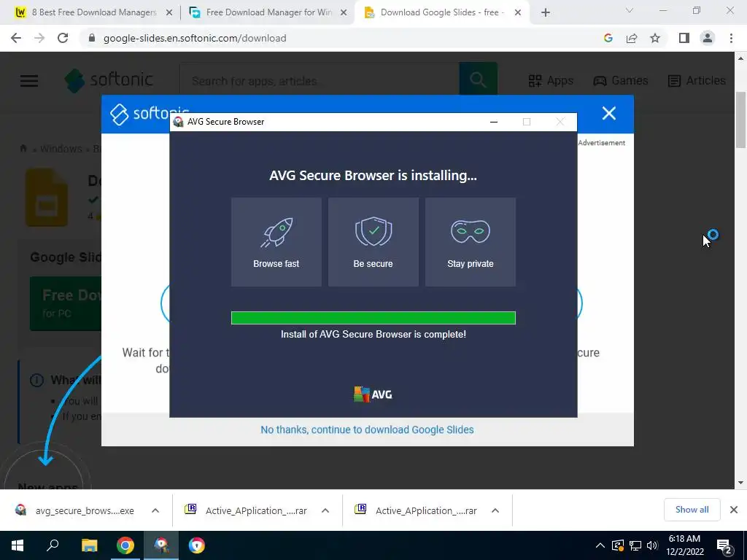Click the Chrome back arrow

point(16,38)
